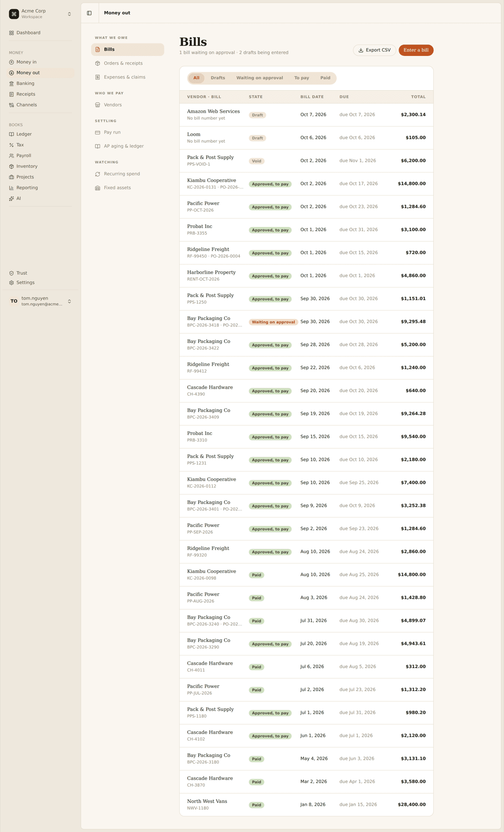
Task: Expand the tom.nguyen account menu chevron
Action: coord(69,301)
